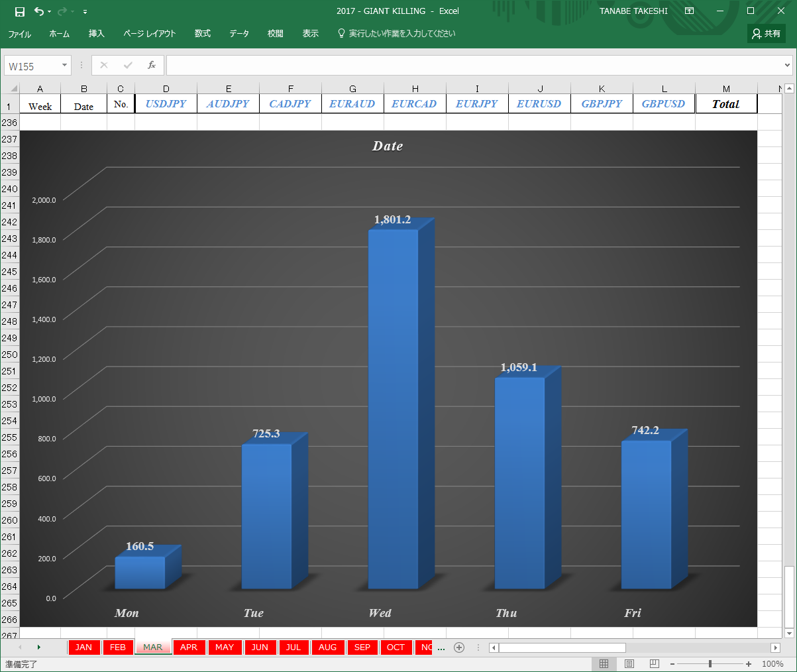Click the zoom out minus icon
Image resolution: width=797 pixels, height=672 pixels.
pyautogui.click(x=672, y=664)
